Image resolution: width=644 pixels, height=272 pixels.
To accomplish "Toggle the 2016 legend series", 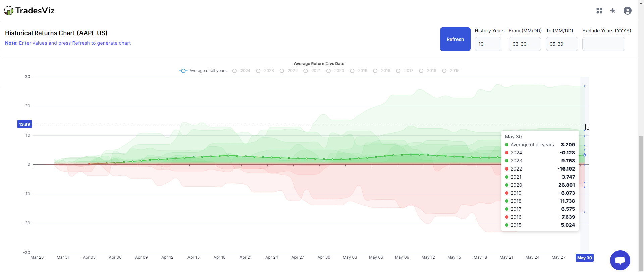I will pyautogui.click(x=428, y=71).
